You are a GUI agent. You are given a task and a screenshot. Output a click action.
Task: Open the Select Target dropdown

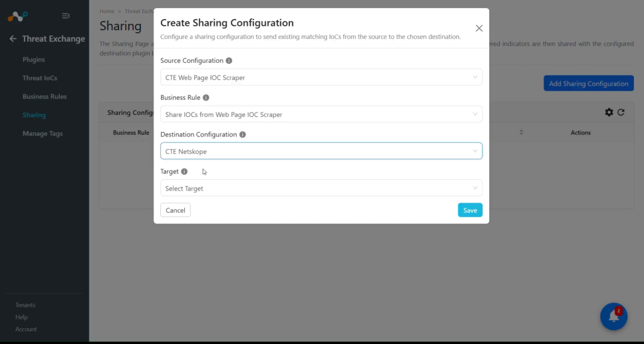(x=321, y=188)
